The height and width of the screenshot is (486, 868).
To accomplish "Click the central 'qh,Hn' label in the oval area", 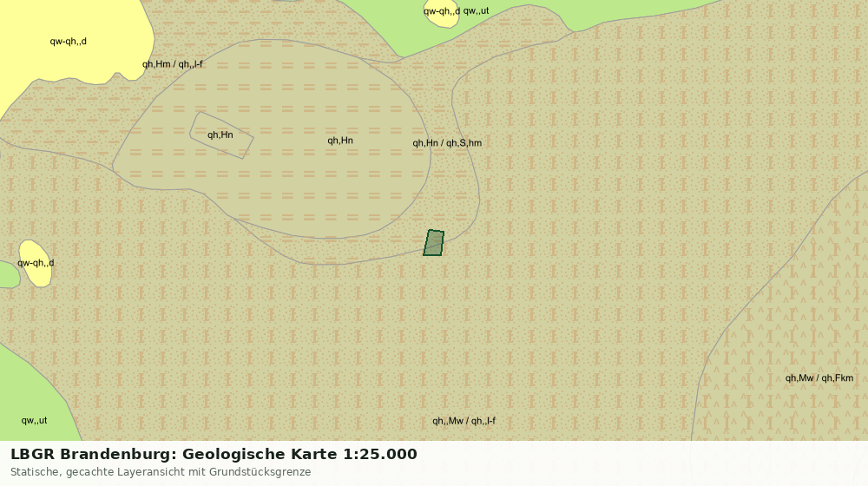I will coord(340,141).
